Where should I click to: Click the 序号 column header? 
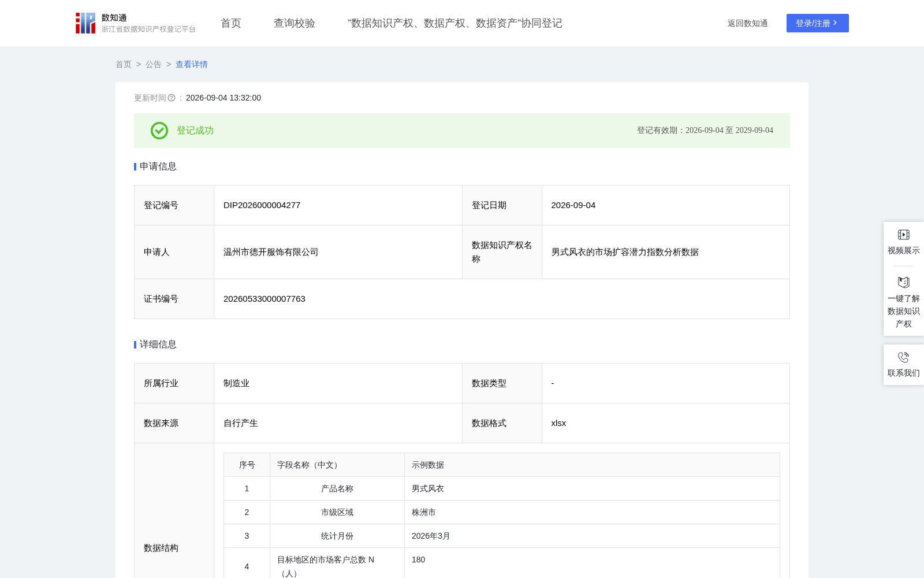[x=247, y=465]
